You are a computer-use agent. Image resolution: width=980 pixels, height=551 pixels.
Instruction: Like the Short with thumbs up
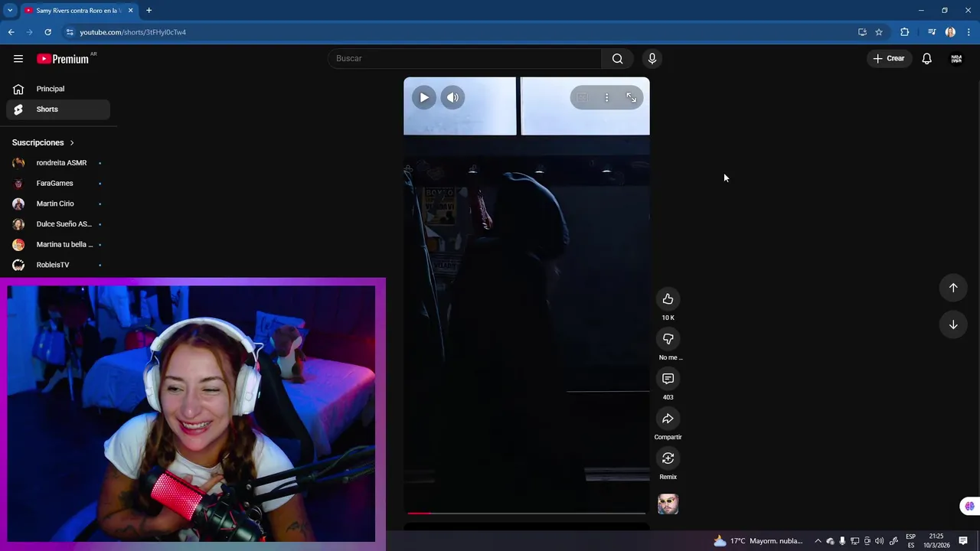click(x=668, y=299)
